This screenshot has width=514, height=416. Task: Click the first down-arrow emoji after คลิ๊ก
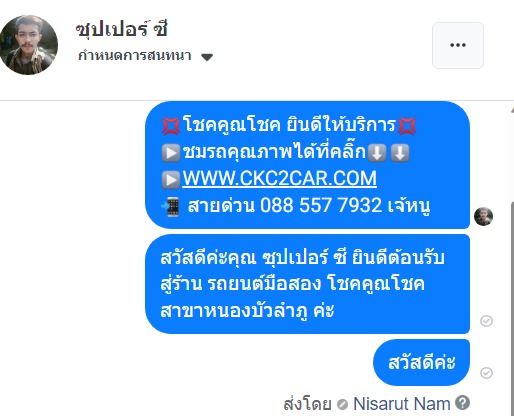[x=377, y=153]
